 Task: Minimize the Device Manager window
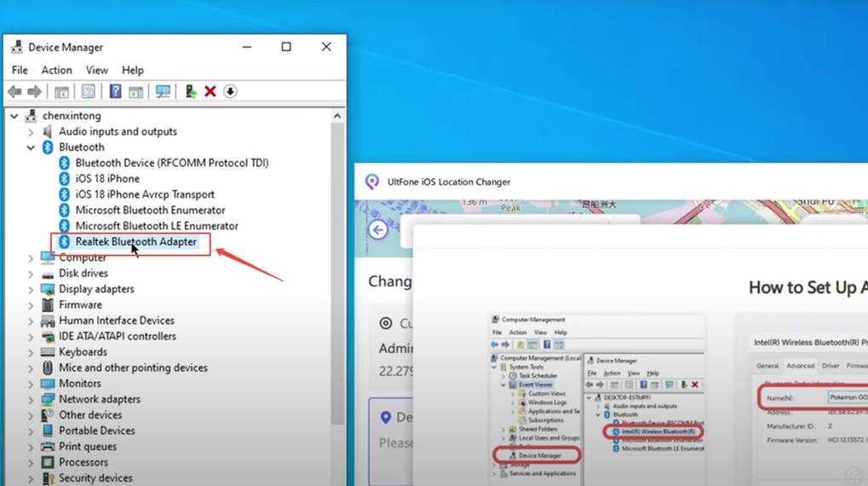click(x=247, y=47)
